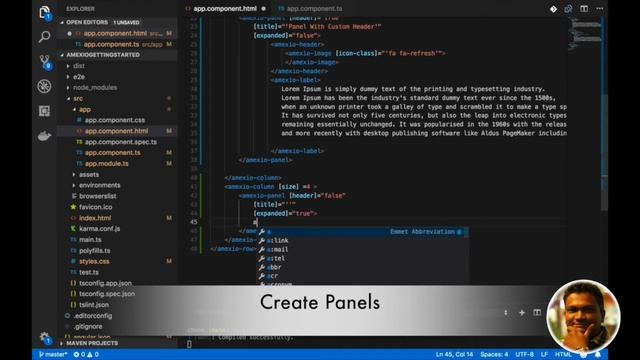Switch to the app.component.html tab

tap(225, 9)
